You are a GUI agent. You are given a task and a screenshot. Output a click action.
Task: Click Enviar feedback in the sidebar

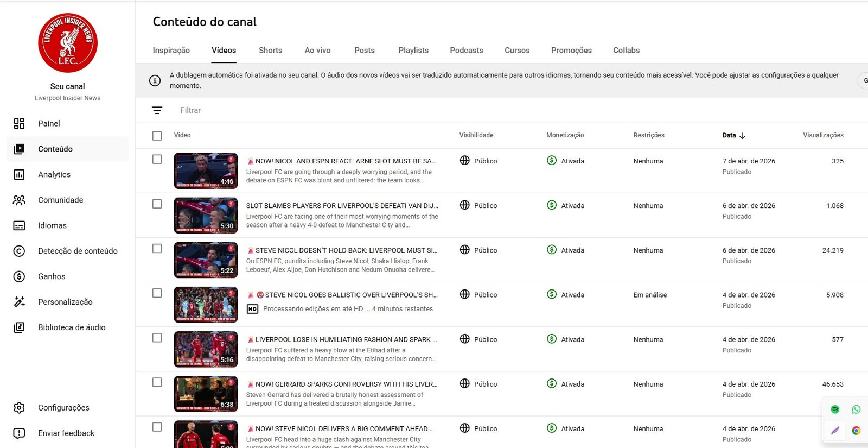[x=67, y=433]
